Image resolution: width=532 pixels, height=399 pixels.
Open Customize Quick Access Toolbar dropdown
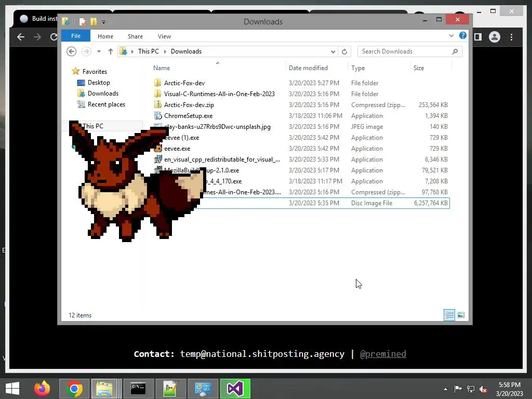[x=103, y=22]
